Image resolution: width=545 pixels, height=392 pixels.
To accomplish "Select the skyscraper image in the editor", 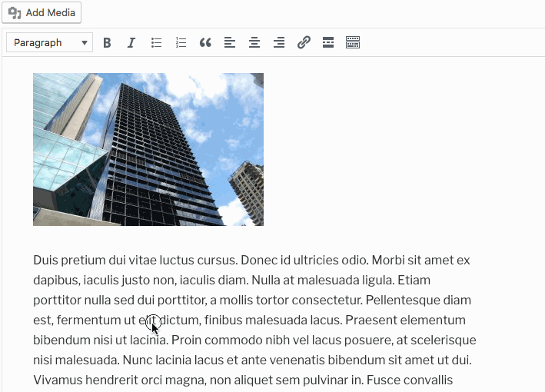I will click(x=148, y=149).
